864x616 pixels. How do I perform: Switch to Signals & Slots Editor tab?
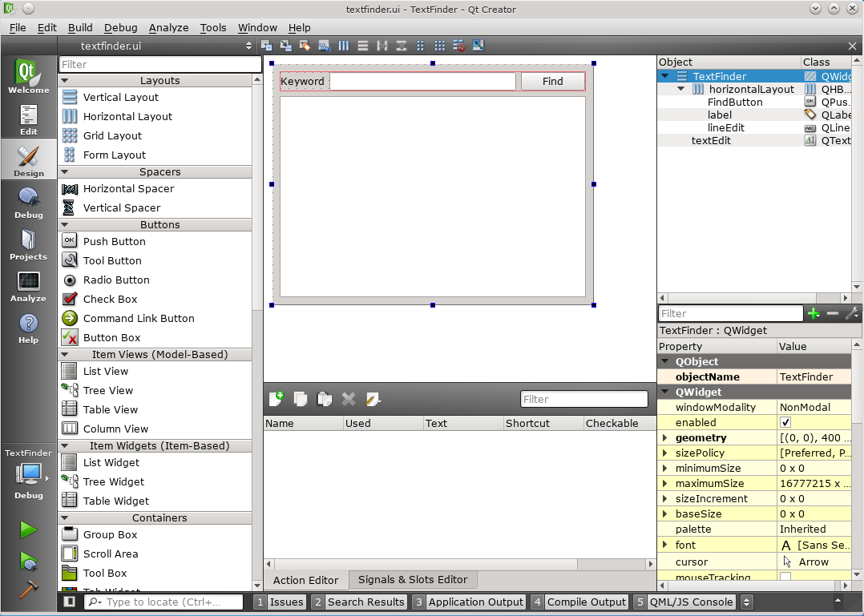click(x=413, y=579)
